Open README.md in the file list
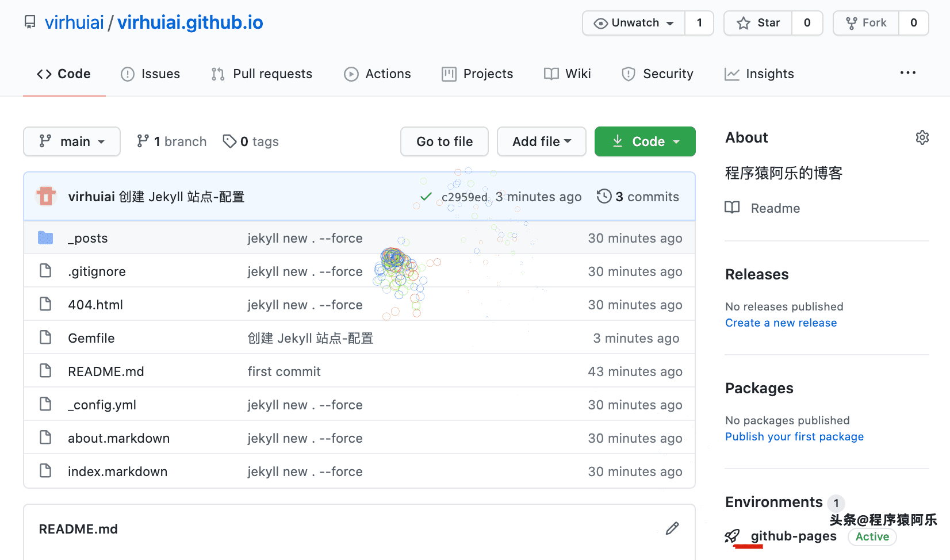This screenshot has width=950, height=560. pos(106,371)
